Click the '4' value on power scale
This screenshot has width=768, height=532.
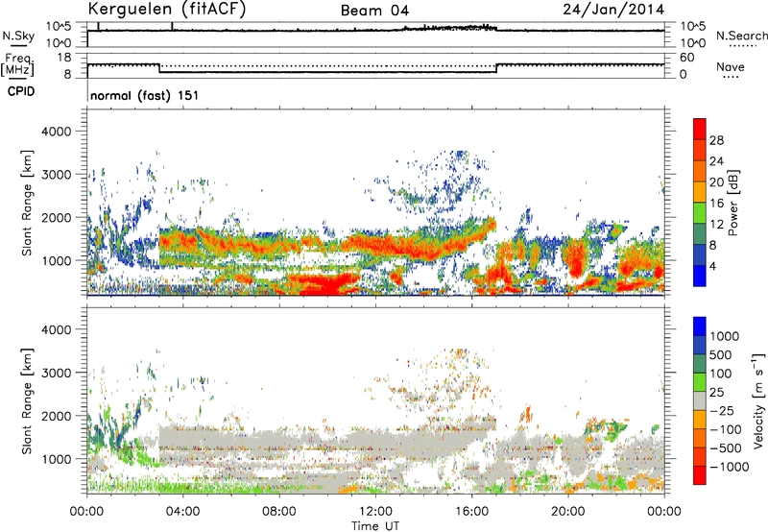pyautogui.click(x=712, y=267)
